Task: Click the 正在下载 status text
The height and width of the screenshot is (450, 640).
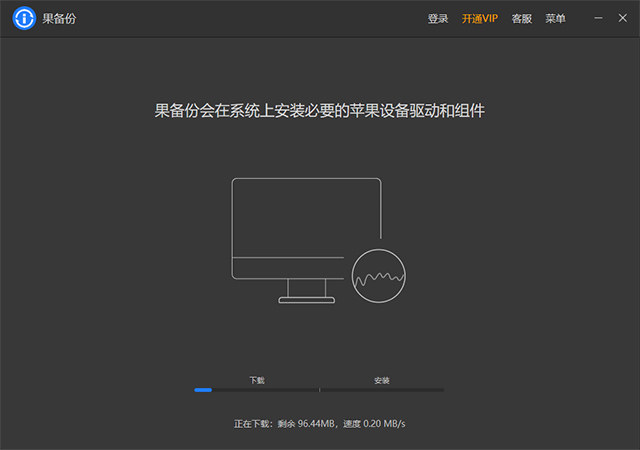Action: [320, 424]
